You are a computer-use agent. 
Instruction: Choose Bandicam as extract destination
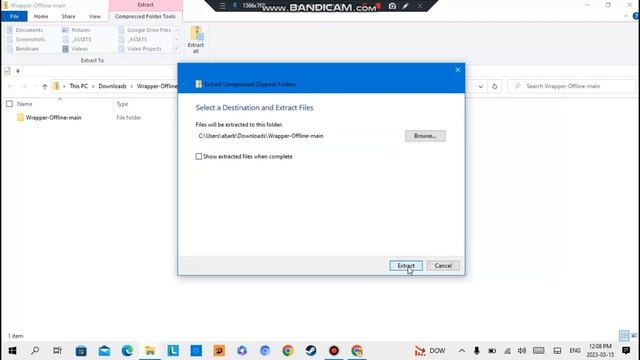23,49
